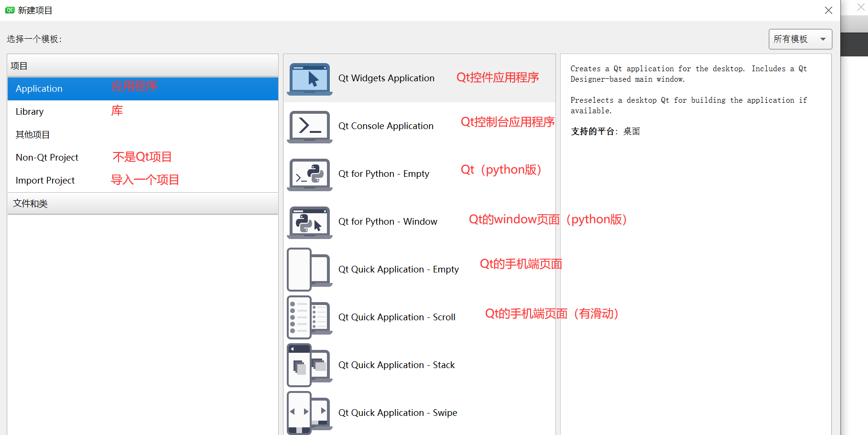Click the Qt Quick Application Empty icon
The height and width of the screenshot is (435, 868).
tap(310, 270)
